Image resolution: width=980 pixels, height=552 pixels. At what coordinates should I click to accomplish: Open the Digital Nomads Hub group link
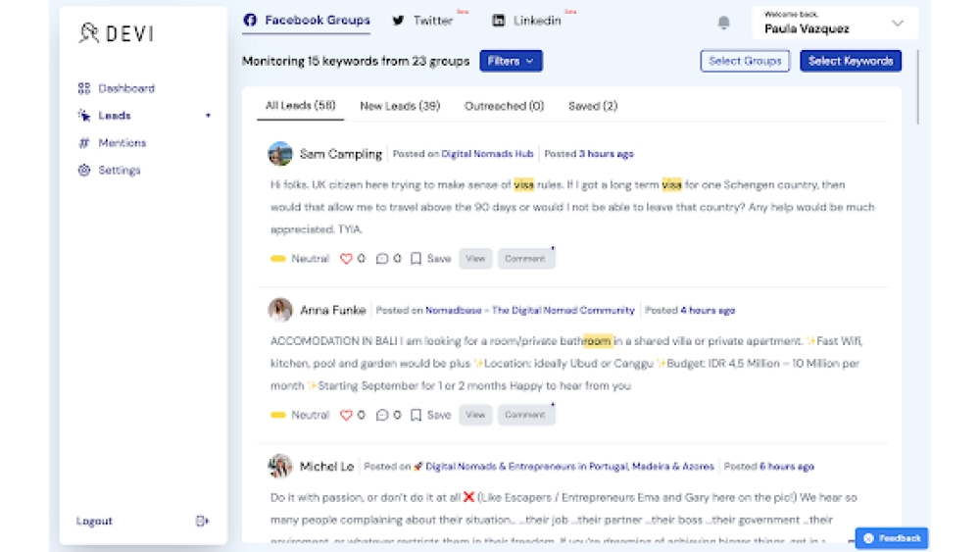tap(487, 154)
